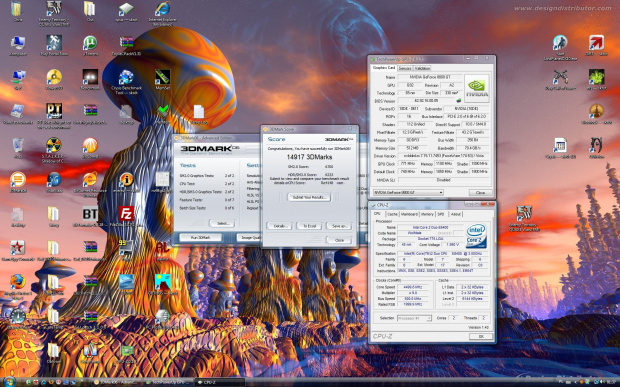Click the Close button at GPU-Z window bottom

click(x=480, y=193)
